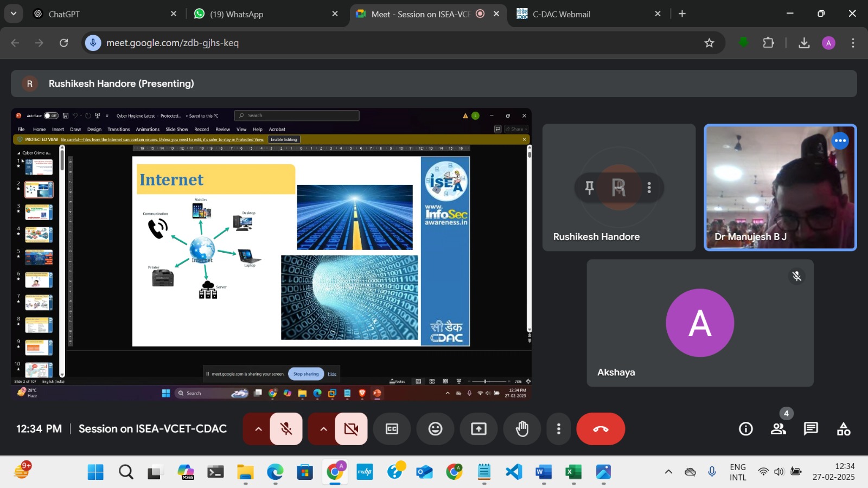Turn on the camera
Image resolution: width=868 pixels, height=488 pixels.
pos(352,429)
